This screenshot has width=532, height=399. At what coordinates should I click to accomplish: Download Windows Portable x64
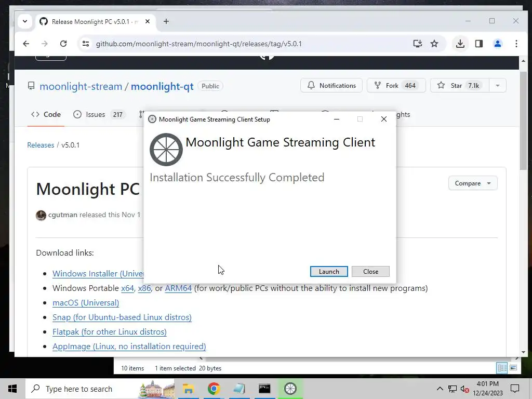128,288
